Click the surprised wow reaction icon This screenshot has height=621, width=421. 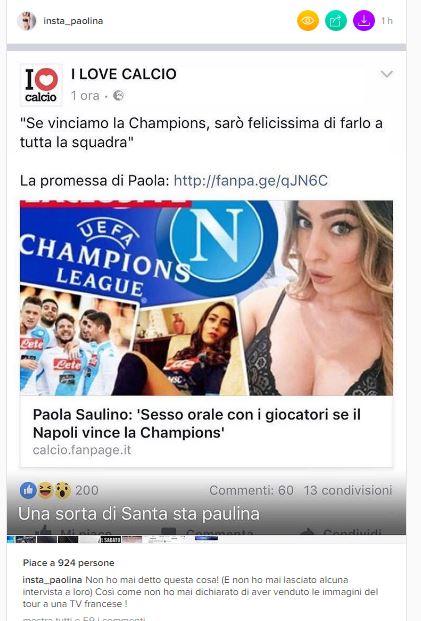click(x=62, y=490)
